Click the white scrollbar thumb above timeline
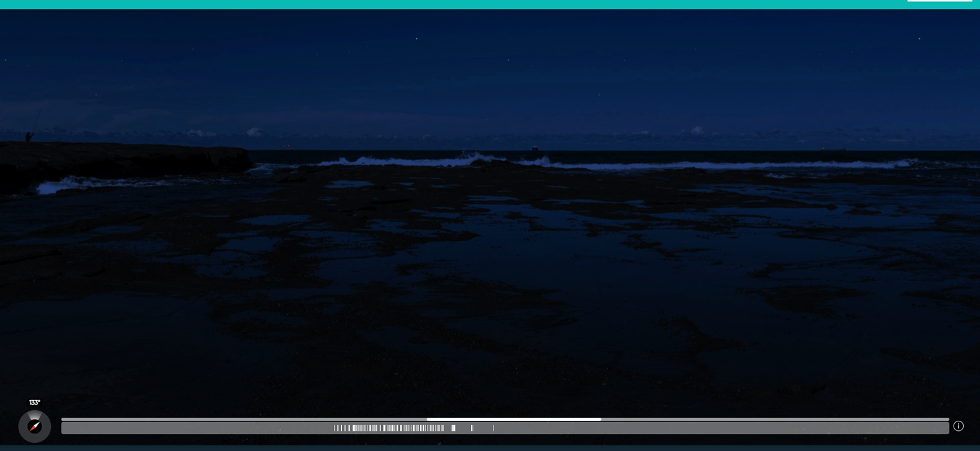The height and width of the screenshot is (451, 980). 514,419
